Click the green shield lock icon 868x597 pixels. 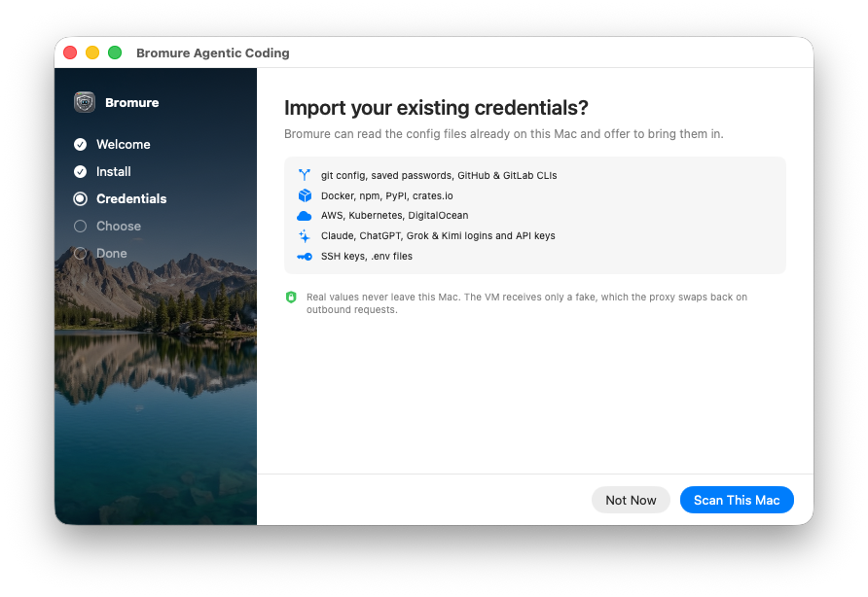tap(291, 298)
